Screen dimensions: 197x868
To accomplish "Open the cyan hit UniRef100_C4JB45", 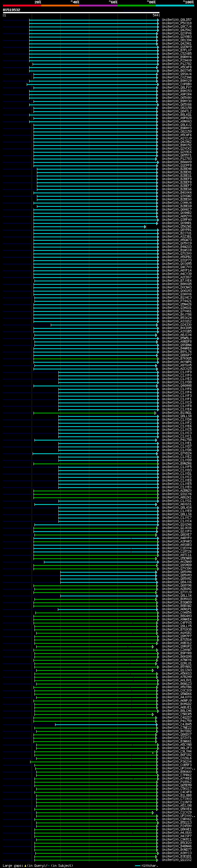I will click(x=176, y=725).
